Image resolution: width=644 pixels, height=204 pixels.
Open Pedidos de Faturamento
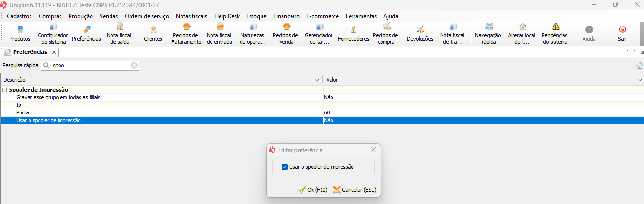(186, 33)
